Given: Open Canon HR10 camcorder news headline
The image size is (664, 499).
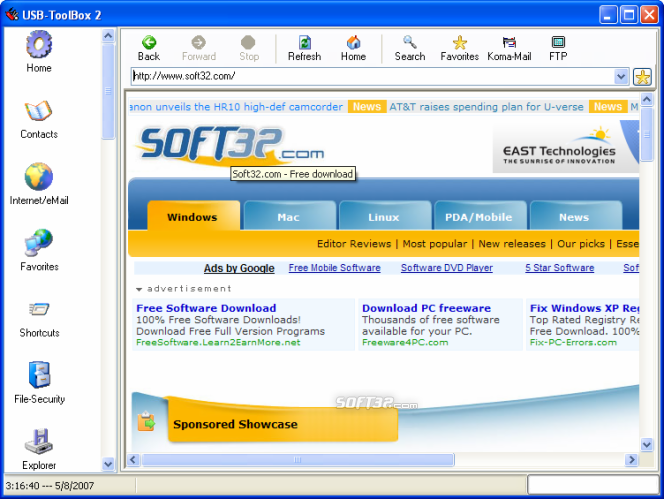Looking at the screenshot, I should click(236, 107).
